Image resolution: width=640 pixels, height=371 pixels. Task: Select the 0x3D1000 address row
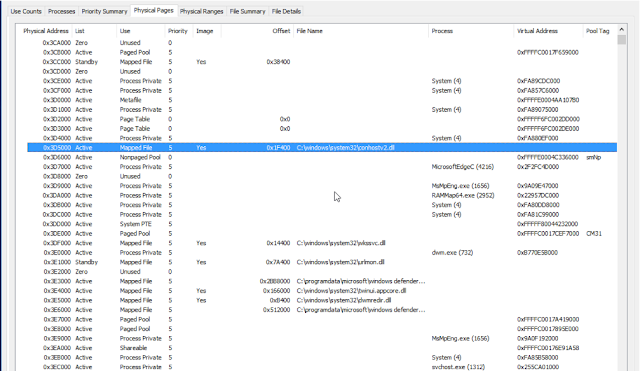[x=322, y=109]
